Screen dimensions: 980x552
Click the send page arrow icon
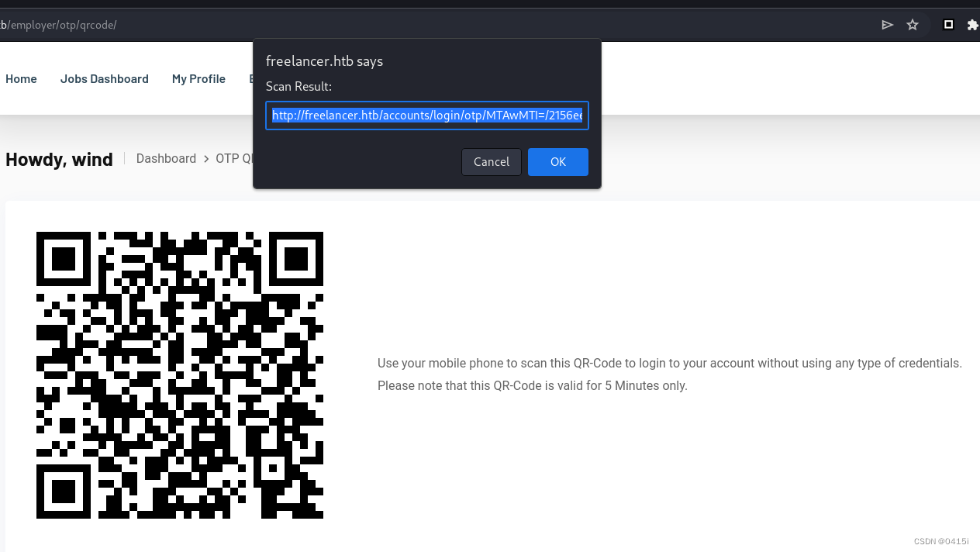click(x=888, y=25)
